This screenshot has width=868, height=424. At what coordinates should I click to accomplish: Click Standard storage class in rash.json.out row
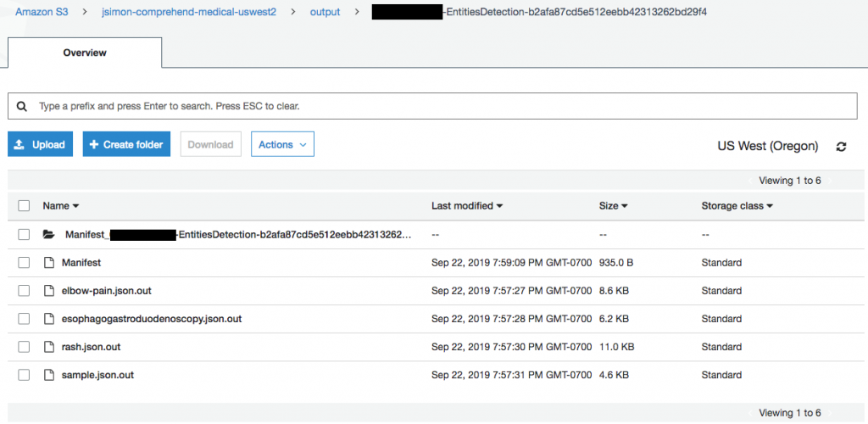coord(721,347)
